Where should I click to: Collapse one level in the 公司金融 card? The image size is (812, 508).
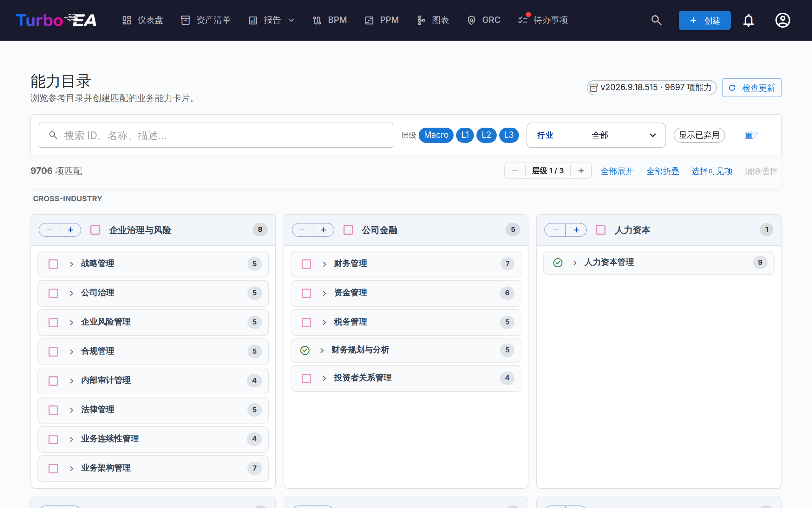pos(302,230)
